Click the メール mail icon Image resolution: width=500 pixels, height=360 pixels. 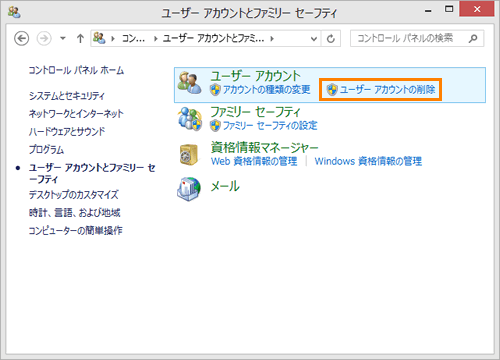coord(189,189)
